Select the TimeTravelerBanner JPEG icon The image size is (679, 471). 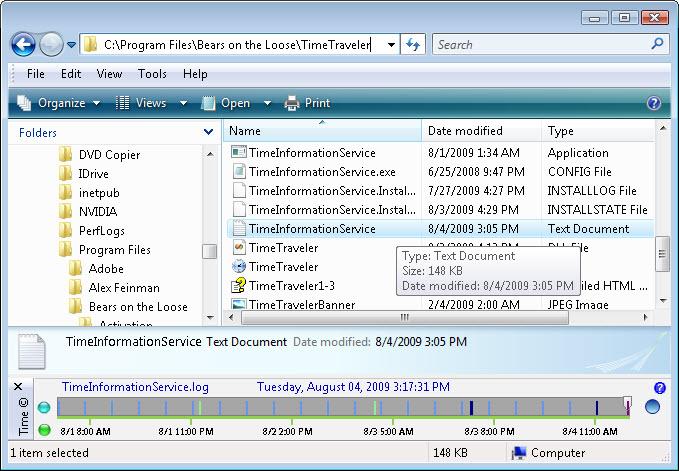coord(239,304)
